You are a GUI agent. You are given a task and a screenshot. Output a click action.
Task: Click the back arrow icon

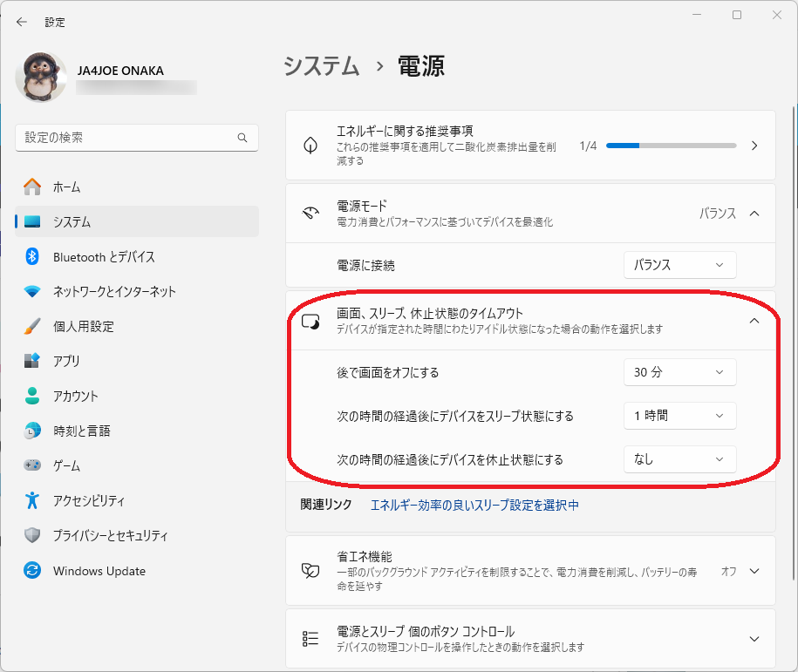(x=22, y=22)
